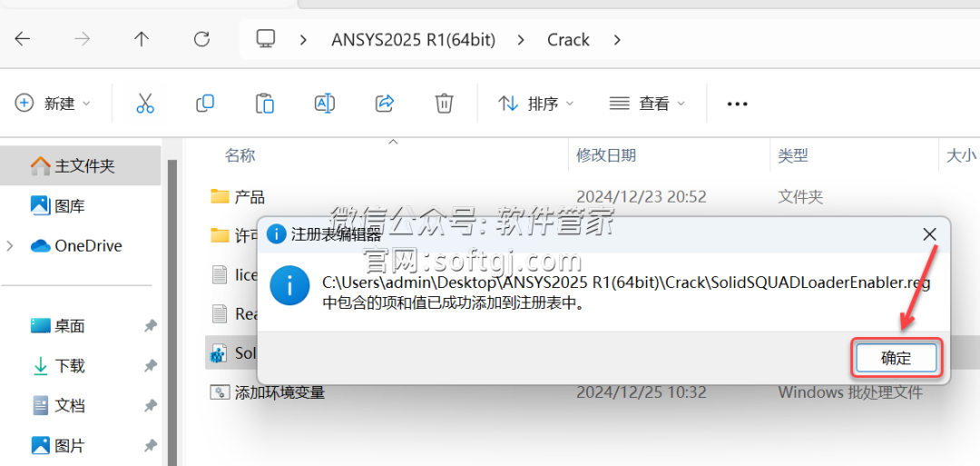The height and width of the screenshot is (466, 980).
Task: Click the Paste clipboard icon
Action: coord(265,104)
